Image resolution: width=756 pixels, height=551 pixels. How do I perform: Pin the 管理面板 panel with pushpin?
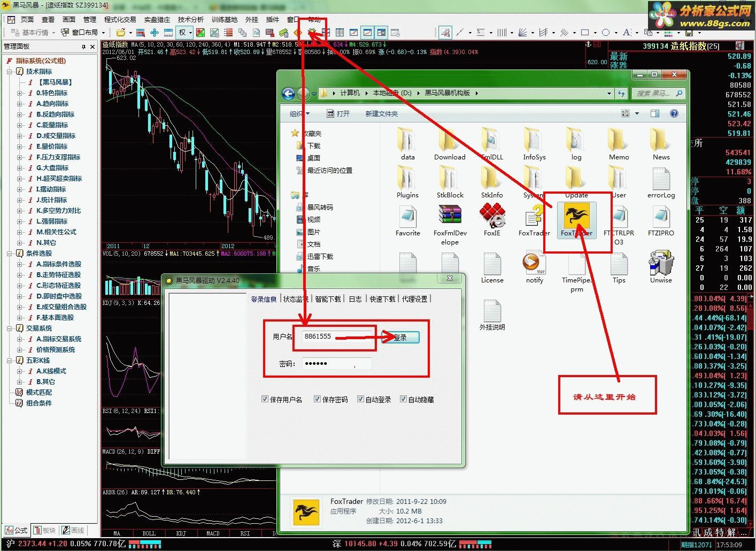(x=83, y=47)
